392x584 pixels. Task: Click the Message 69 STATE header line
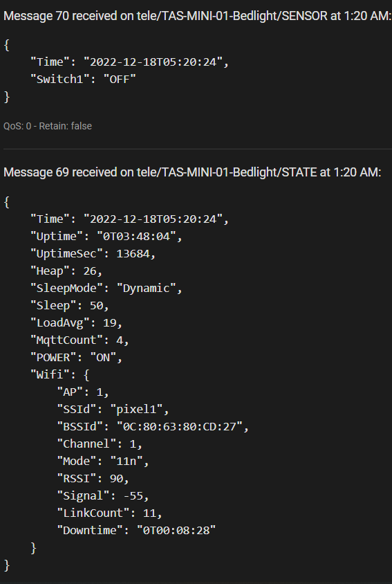click(x=192, y=172)
